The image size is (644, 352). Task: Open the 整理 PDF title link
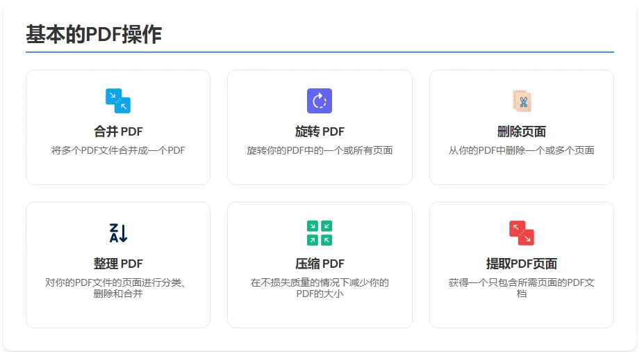tap(118, 264)
